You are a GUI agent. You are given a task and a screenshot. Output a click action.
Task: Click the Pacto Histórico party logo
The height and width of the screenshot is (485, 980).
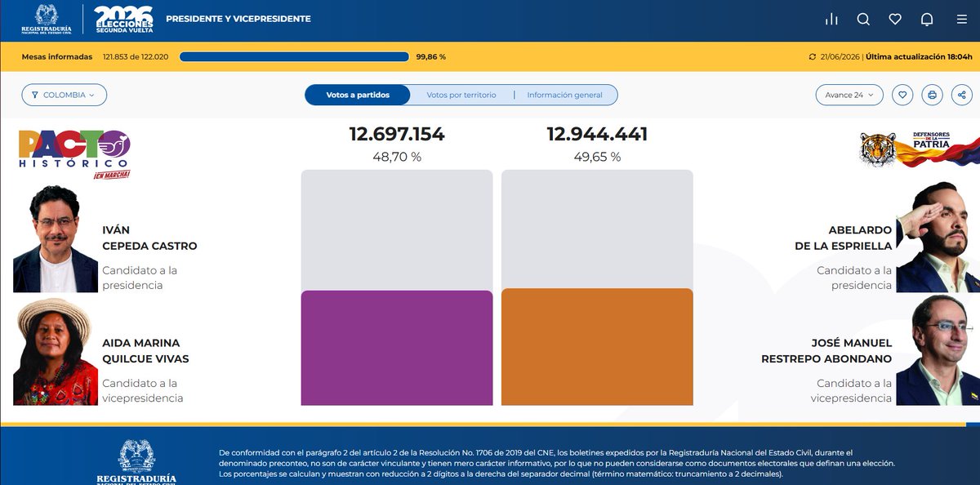(x=74, y=154)
